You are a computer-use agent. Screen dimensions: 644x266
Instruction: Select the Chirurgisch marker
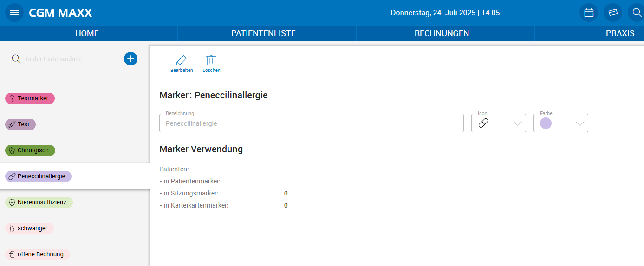[30, 150]
